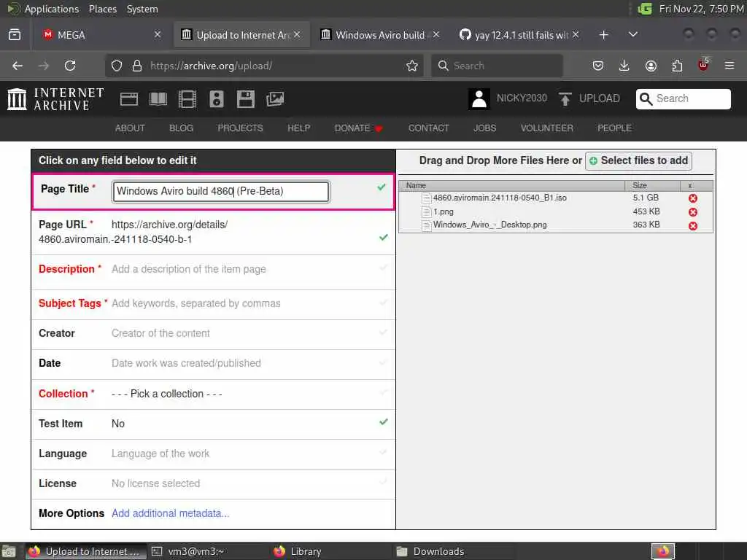Click Add additional metadata link

tap(170, 513)
